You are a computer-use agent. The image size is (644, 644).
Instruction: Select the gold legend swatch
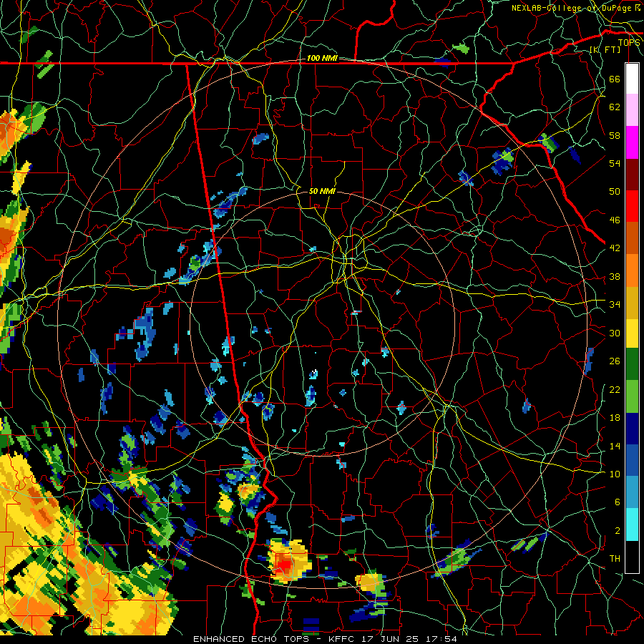coord(632,303)
